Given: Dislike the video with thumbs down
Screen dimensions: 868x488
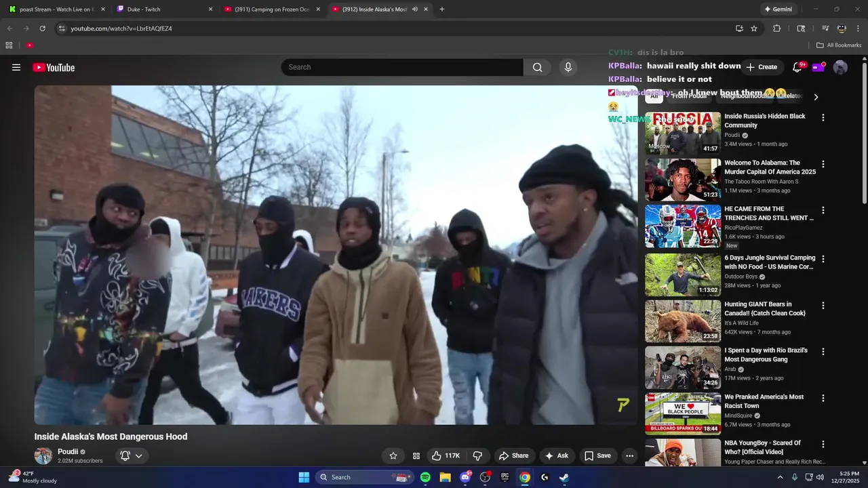Looking at the screenshot, I should [x=477, y=455].
